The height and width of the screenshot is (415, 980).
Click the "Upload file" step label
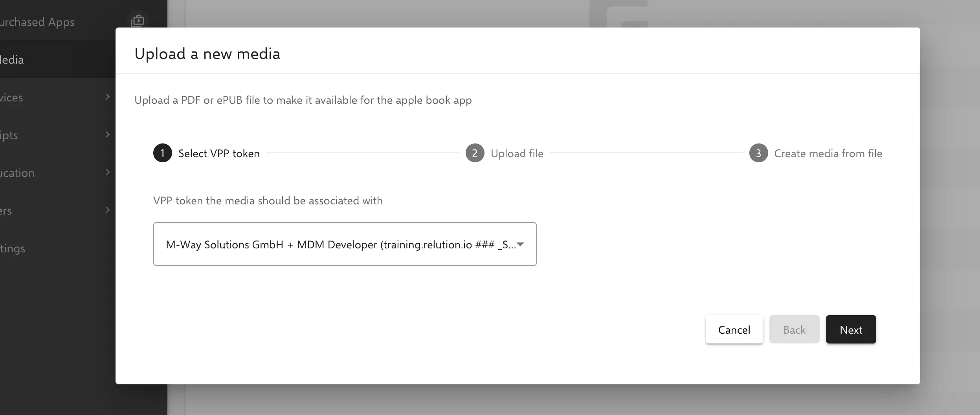tap(517, 154)
